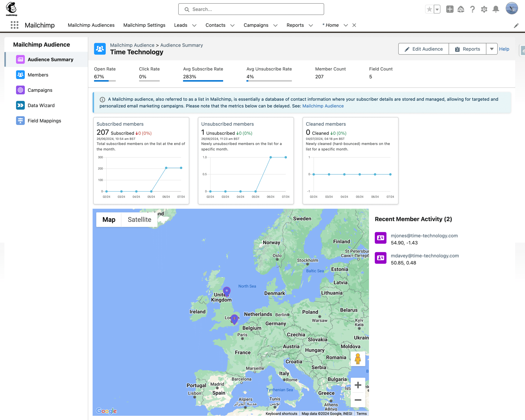Expand the Home tab dropdown
Screen dimensions: 525x420
click(x=346, y=25)
